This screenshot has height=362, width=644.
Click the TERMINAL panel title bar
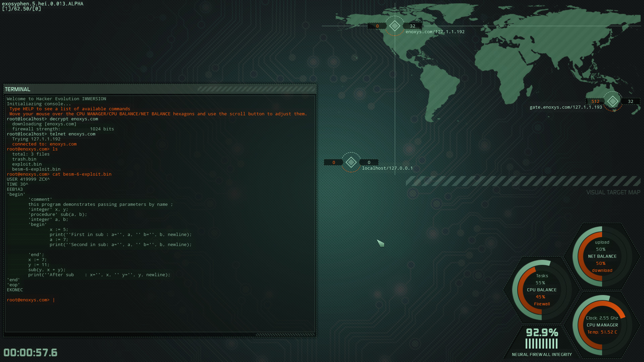click(x=160, y=89)
